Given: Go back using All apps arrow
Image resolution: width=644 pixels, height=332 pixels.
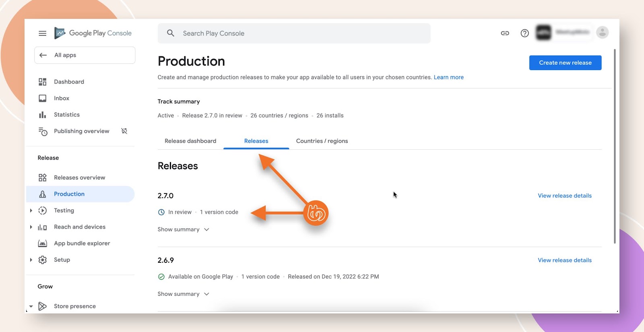Looking at the screenshot, I should [x=43, y=55].
